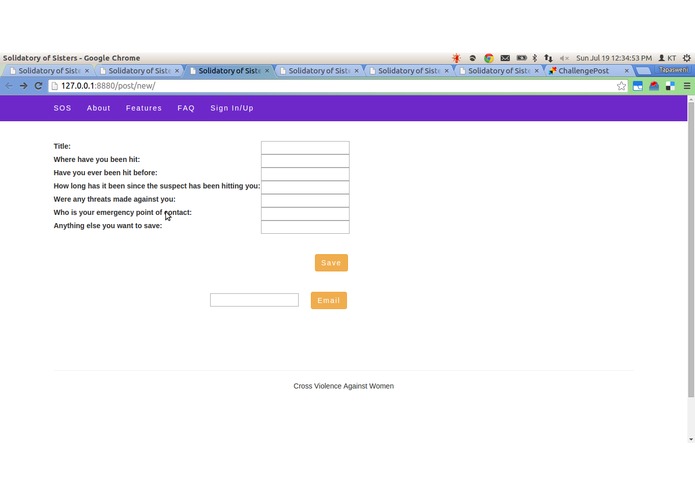Bookmark this page with the star icon
The width and height of the screenshot is (695, 494).
[621, 86]
